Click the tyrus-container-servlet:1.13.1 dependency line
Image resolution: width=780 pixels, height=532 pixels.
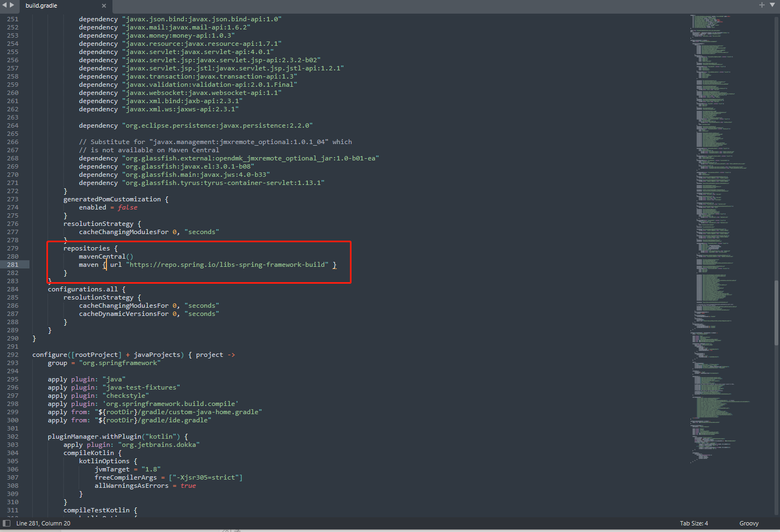[201, 183]
